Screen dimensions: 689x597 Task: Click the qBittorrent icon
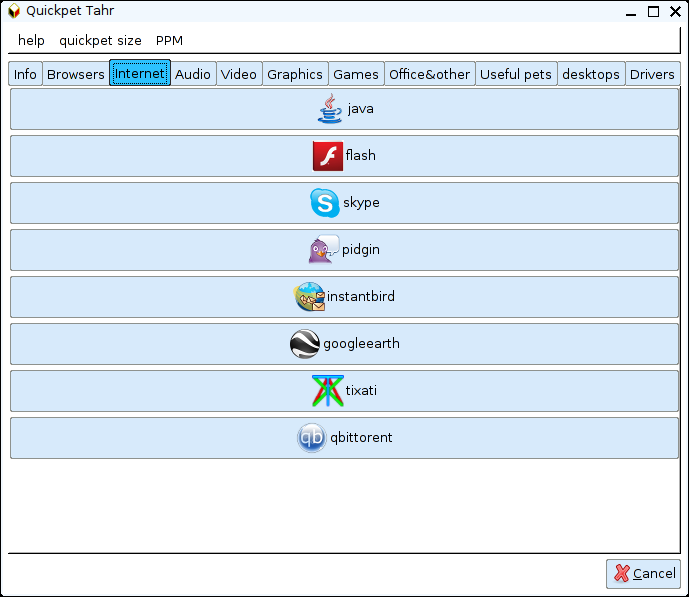tap(311, 438)
